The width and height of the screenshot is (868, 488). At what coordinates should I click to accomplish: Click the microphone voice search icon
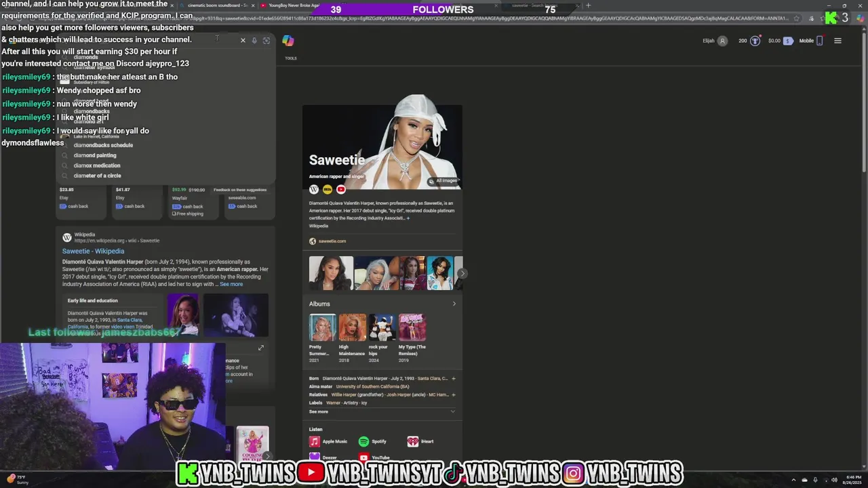(x=254, y=40)
